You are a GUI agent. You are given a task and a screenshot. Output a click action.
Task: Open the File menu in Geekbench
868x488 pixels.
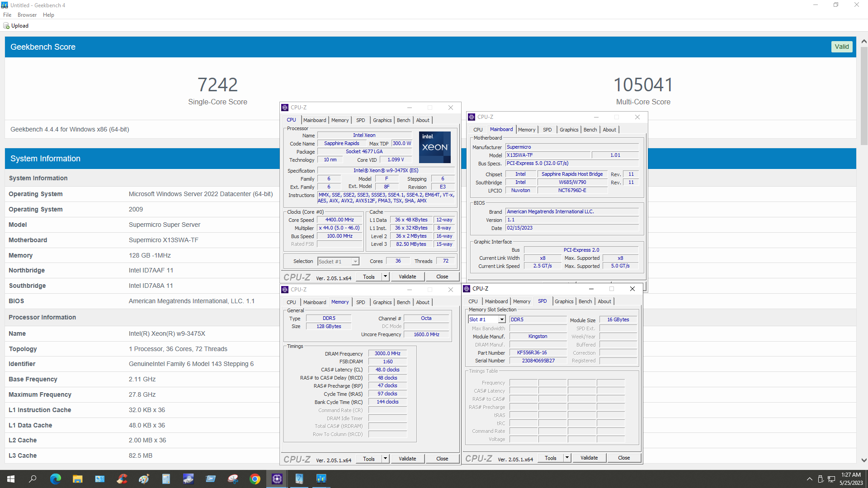click(7, 15)
